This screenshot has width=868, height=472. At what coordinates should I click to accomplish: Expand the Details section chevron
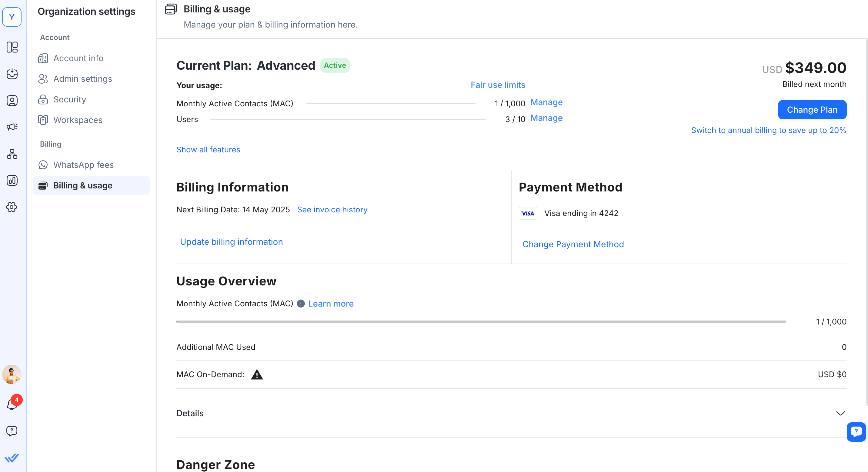840,414
